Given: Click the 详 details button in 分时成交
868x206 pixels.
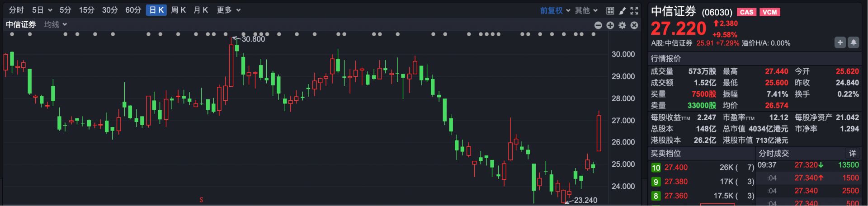Looking at the screenshot, I should (x=852, y=154).
